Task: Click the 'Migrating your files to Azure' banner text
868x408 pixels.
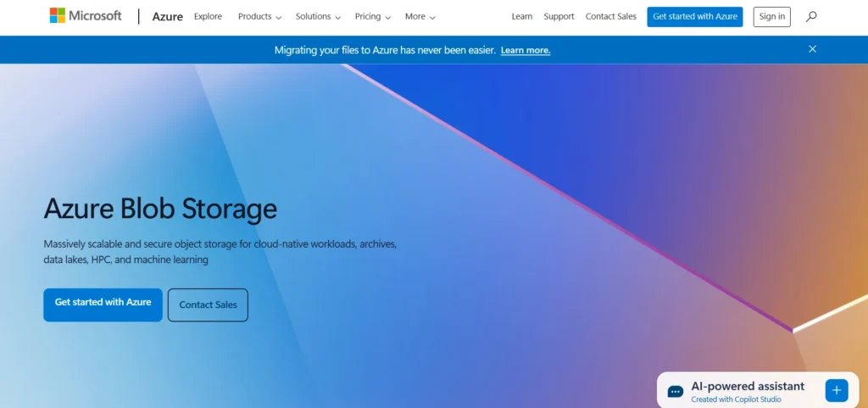Action: click(385, 50)
